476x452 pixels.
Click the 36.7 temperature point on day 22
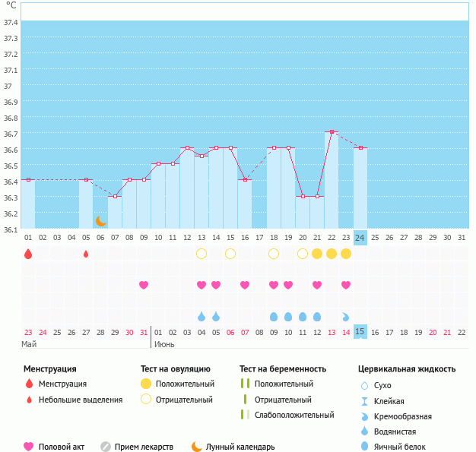[x=332, y=132]
